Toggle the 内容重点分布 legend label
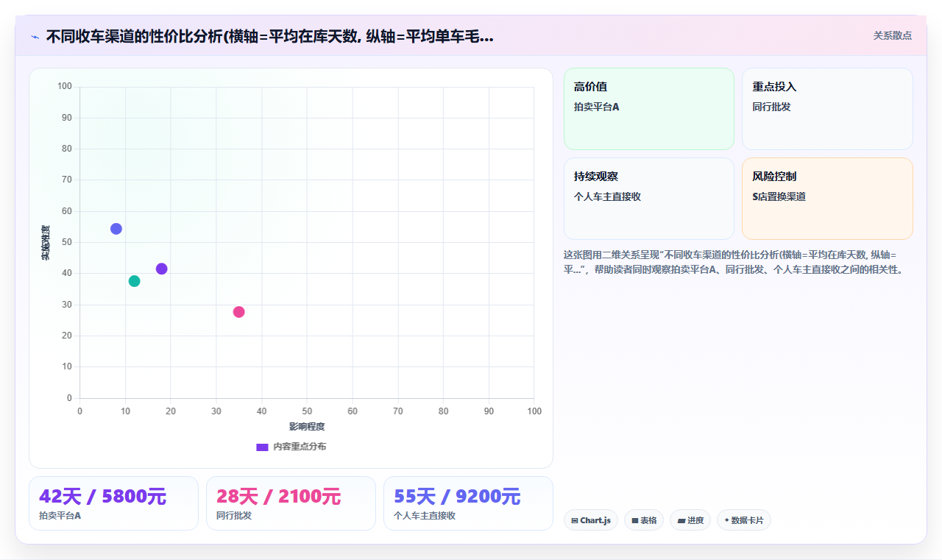The width and height of the screenshot is (942, 560). [300, 447]
